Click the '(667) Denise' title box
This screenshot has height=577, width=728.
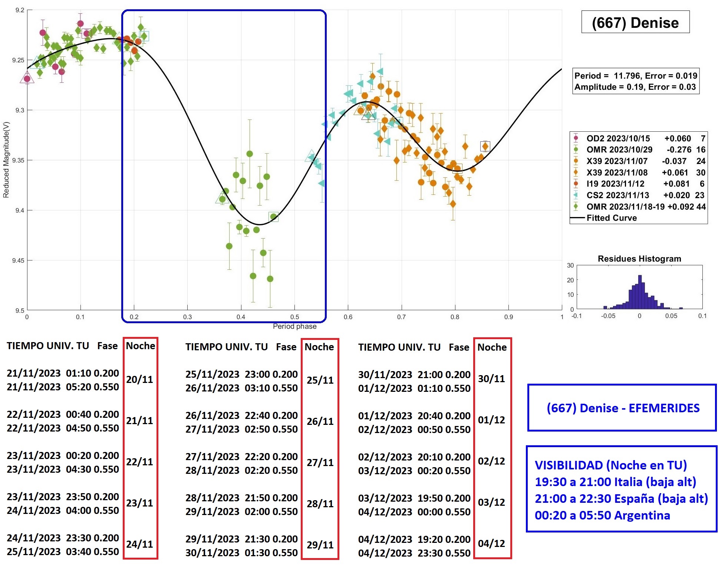635,22
